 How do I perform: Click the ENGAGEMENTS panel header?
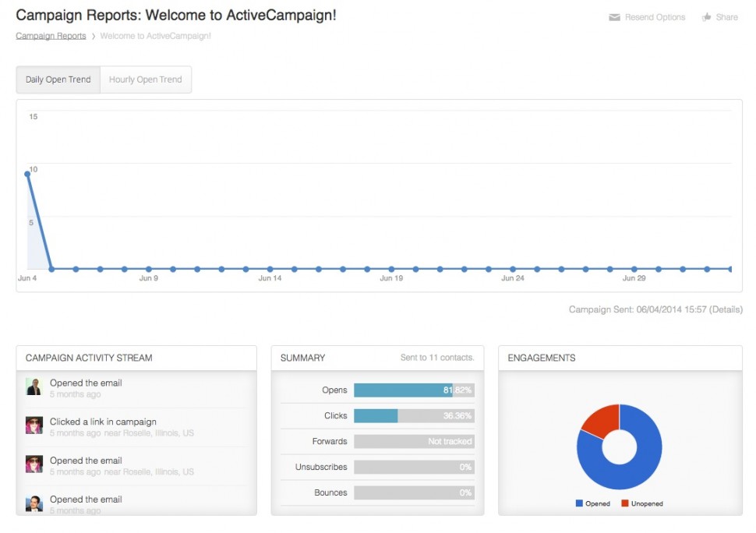click(x=542, y=358)
